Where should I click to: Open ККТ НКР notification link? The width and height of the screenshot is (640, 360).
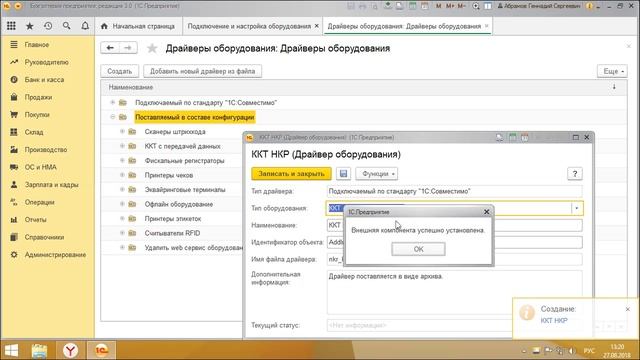pos(554,320)
